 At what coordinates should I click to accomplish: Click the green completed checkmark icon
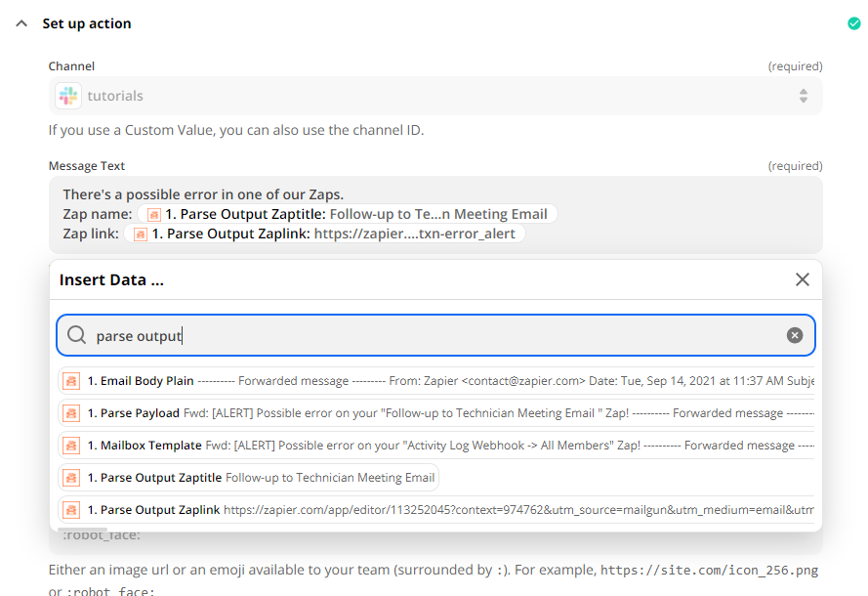pos(853,23)
